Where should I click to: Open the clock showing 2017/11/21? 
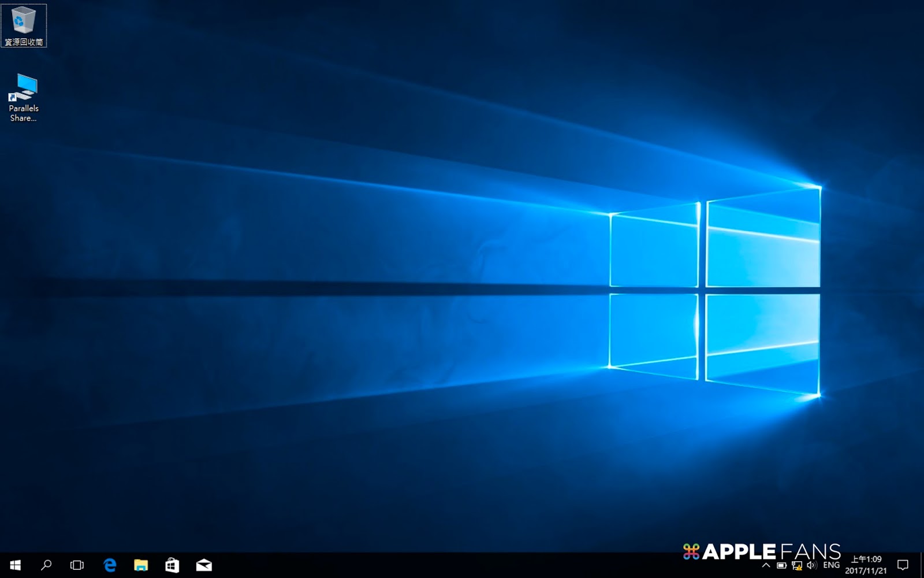(x=866, y=565)
